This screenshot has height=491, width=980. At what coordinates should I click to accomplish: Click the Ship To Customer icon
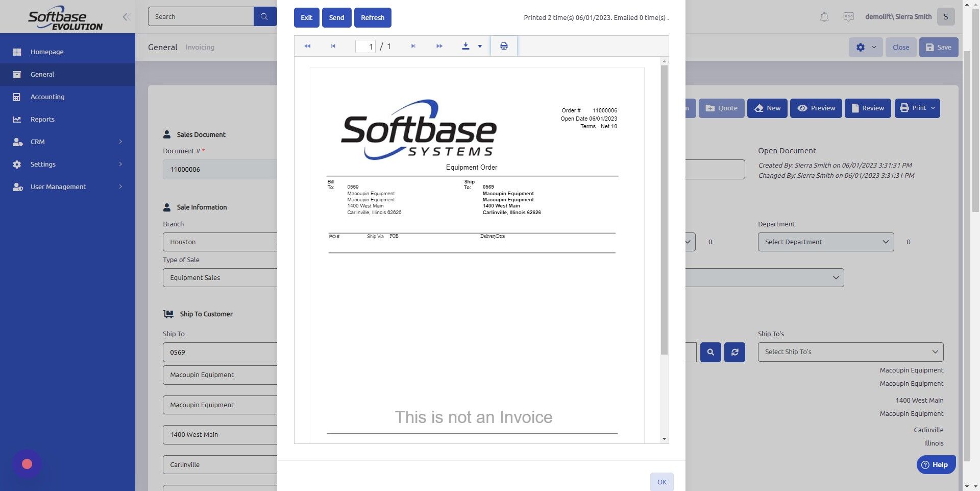click(168, 314)
